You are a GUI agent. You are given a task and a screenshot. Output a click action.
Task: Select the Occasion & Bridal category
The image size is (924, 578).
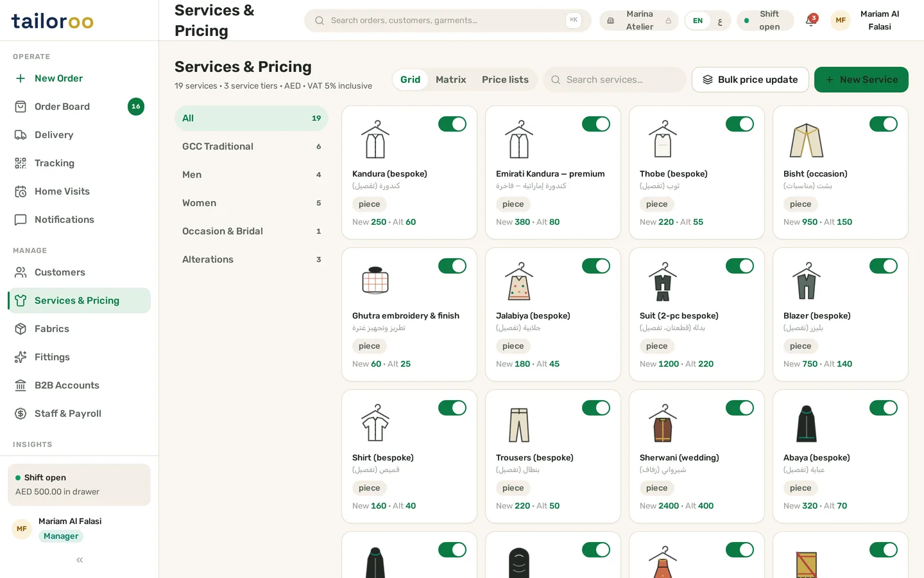252,231
